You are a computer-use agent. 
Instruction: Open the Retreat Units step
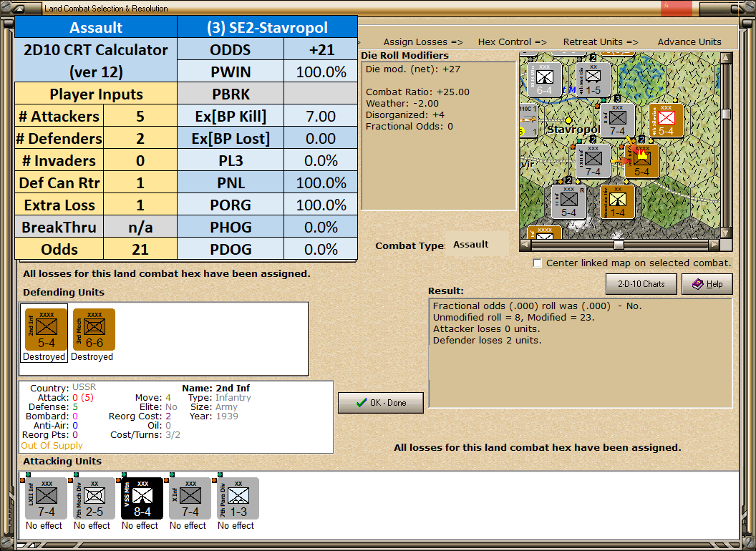tap(600, 42)
